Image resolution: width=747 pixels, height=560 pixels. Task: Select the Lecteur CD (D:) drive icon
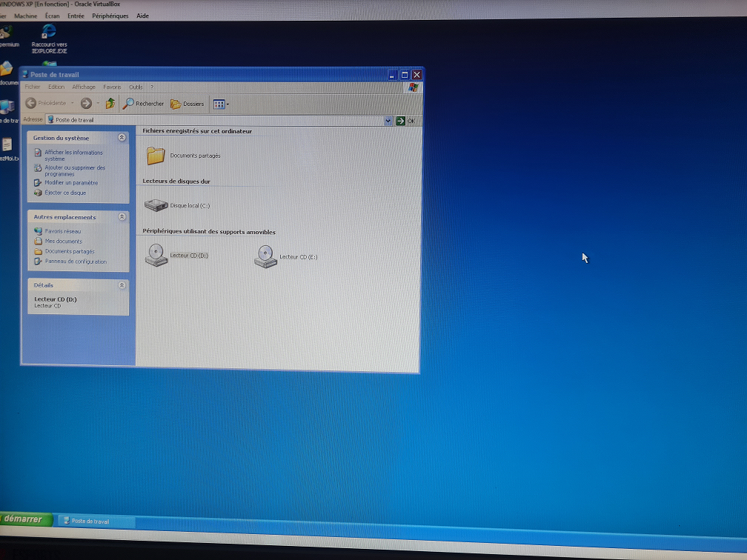coord(156,255)
